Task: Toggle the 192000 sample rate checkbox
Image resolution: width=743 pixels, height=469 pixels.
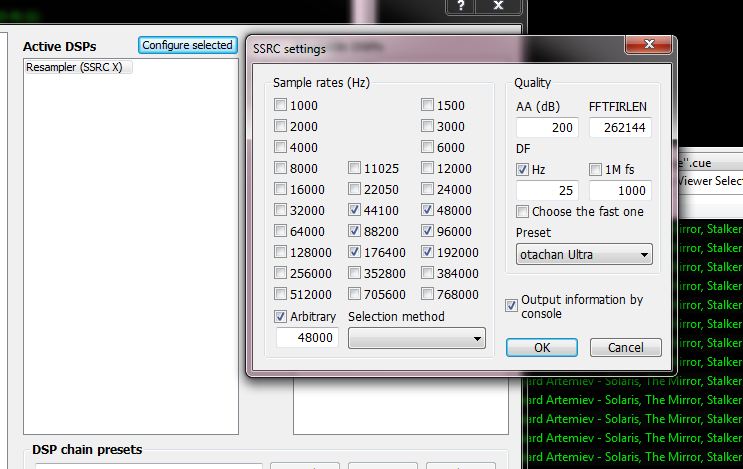Action: 428,253
